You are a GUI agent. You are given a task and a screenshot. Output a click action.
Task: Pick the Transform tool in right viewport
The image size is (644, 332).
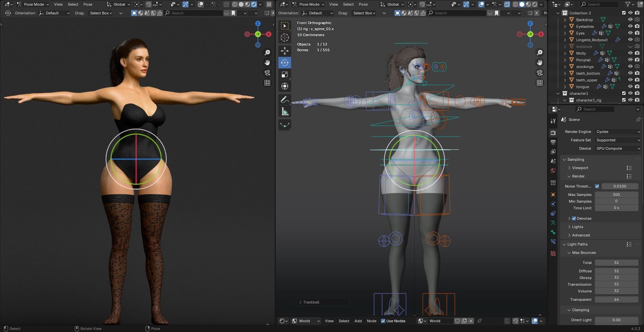tap(284, 86)
